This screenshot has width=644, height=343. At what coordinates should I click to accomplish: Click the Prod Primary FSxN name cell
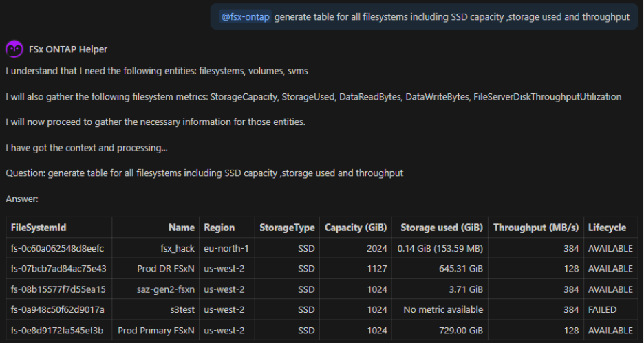[156, 331]
